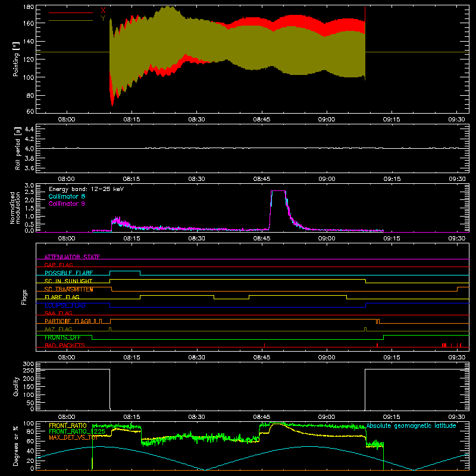Viewport: 476px width, 476px height.
Task: Select the 'Degrees or %' axis title
Action: (x=16, y=446)
